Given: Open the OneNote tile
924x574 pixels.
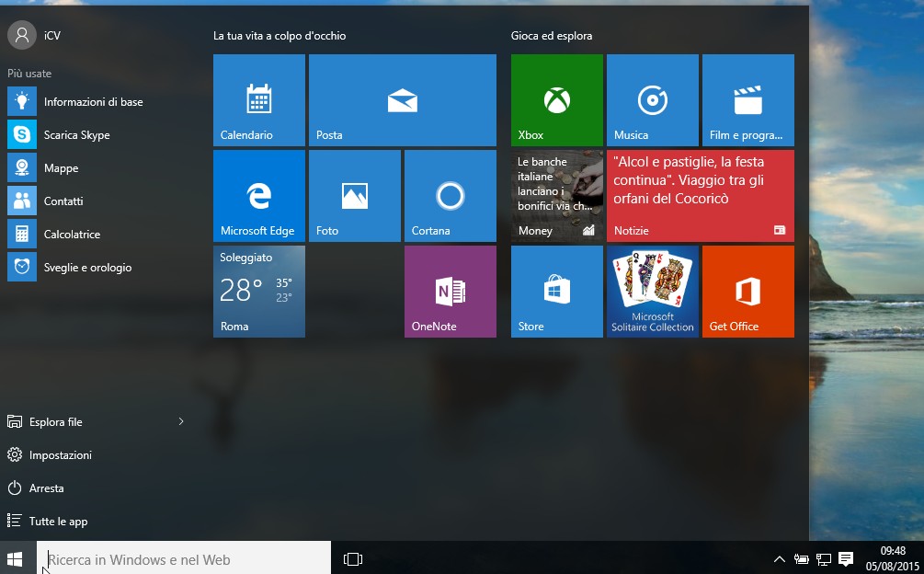Looking at the screenshot, I should click(x=451, y=291).
